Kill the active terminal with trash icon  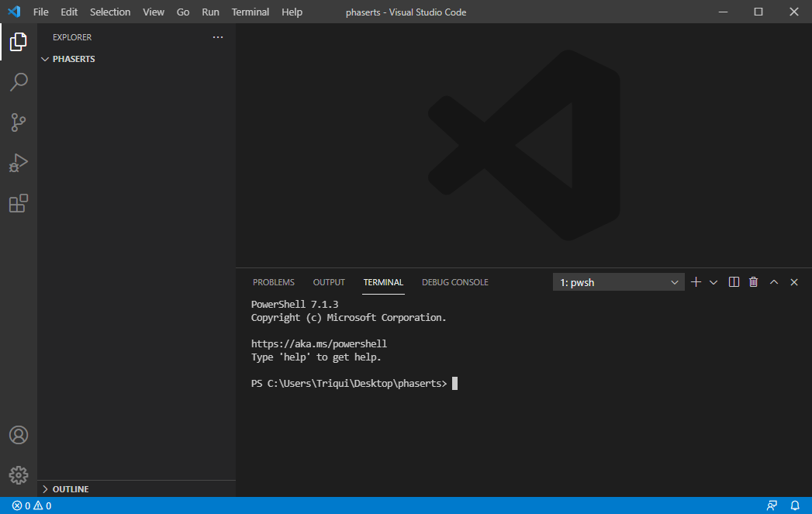pyautogui.click(x=753, y=281)
